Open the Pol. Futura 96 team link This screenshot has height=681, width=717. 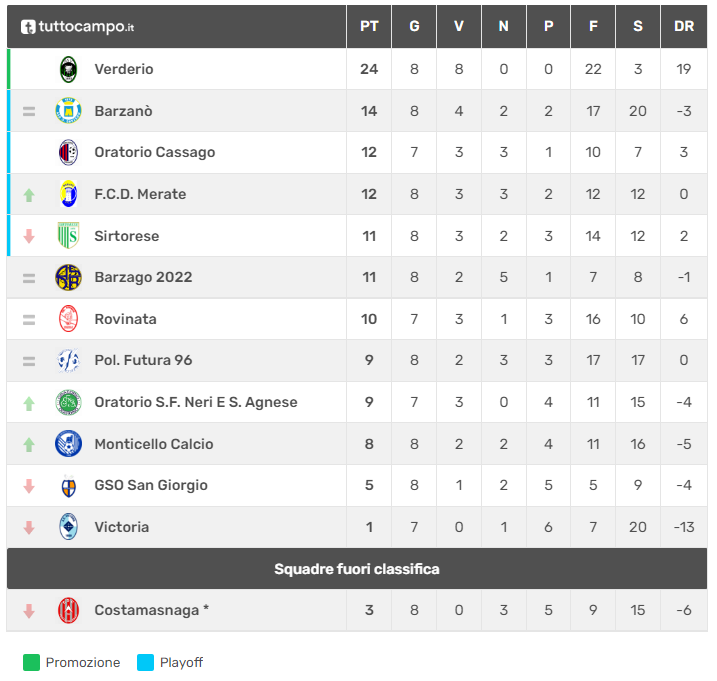[143, 360]
